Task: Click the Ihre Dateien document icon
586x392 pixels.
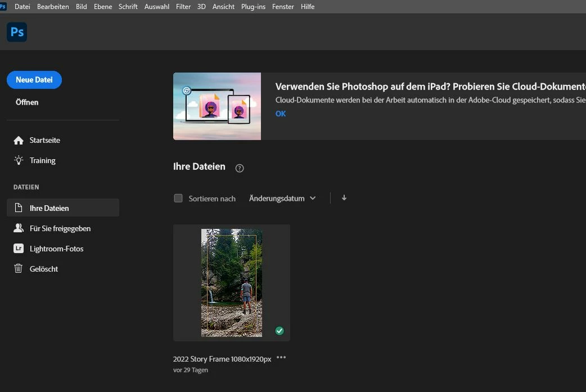Action: tap(19, 208)
